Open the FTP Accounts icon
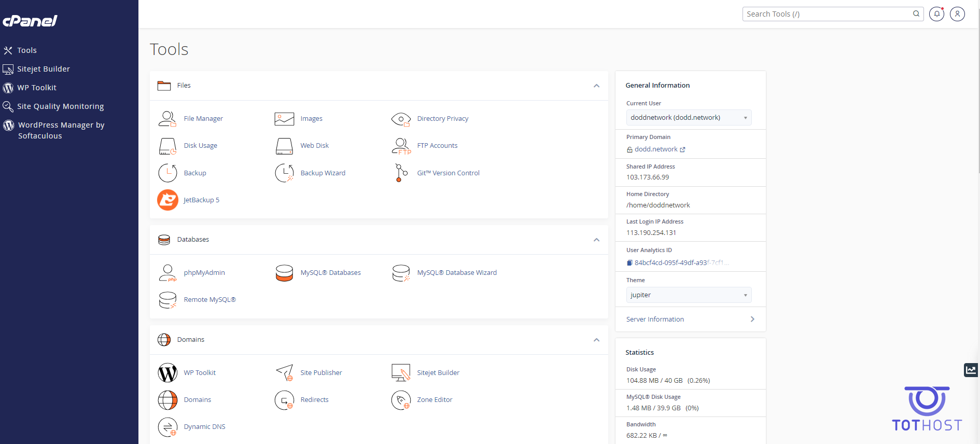980x444 pixels. (401, 146)
